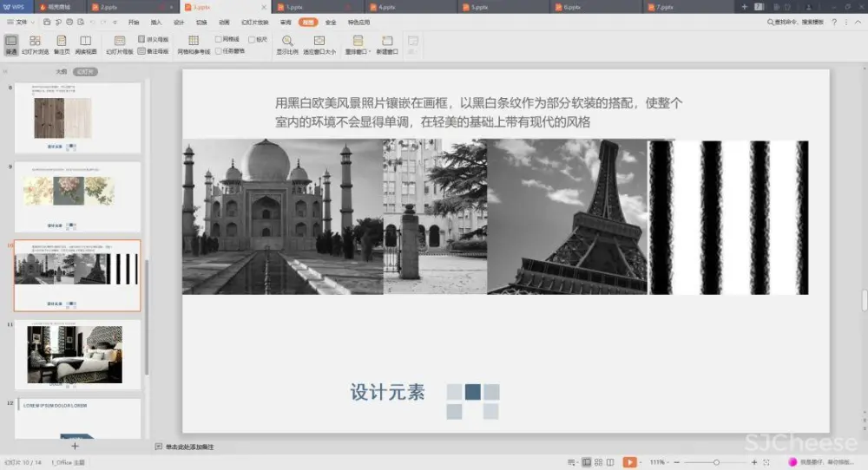
Task: Click the print preview icon in quick toolbar
Action: (81, 23)
